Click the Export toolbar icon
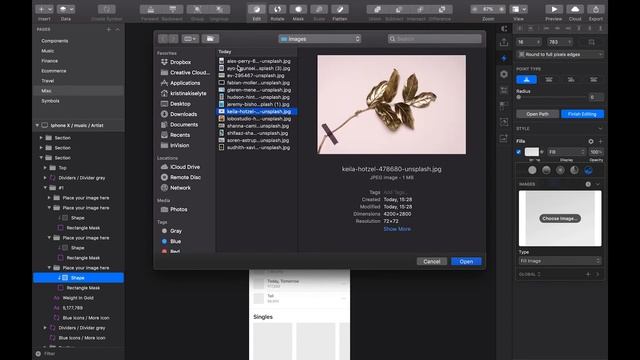Screen dimensions: 640x360 pyautogui.click(x=596, y=9)
